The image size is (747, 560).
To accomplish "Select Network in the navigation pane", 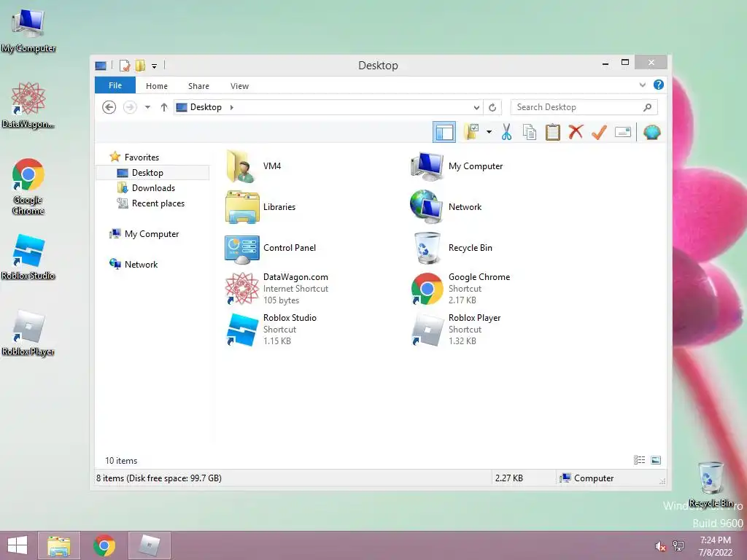I will point(133,264).
